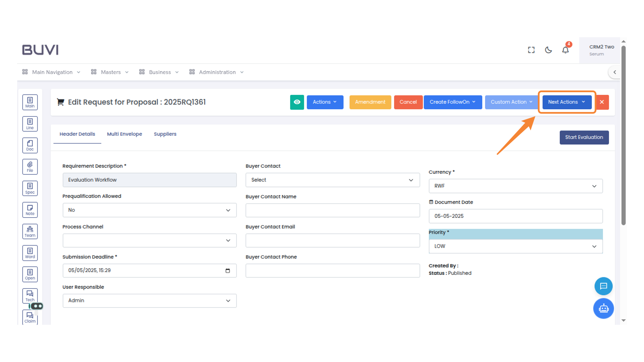Collapse the navigation bar arrow
The width and height of the screenshot is (644, 362).
[614, 72]
